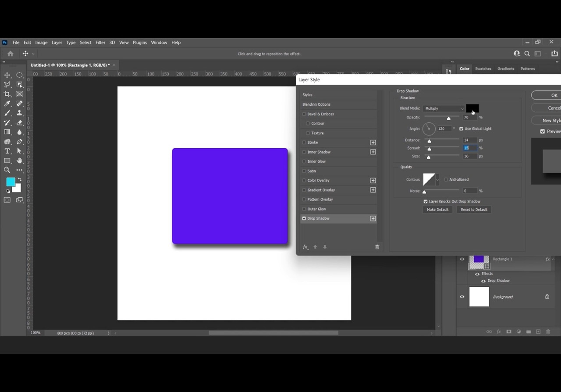Enable the Stroke effect checkbox

[x=304, y=143]
